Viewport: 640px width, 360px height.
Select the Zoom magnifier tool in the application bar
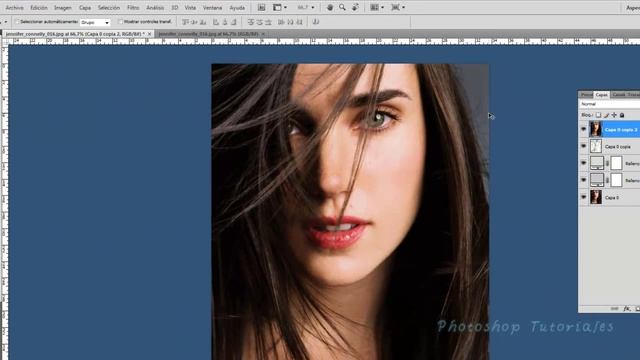[x=342, y=7]
